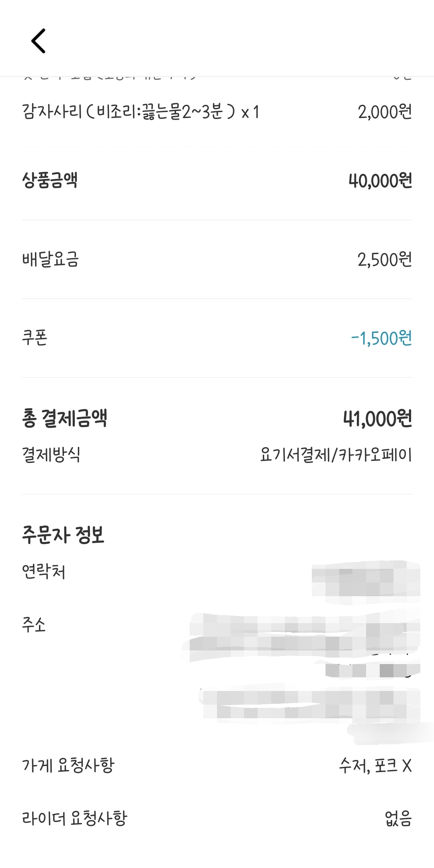Tap the 주문자 정보 heading
The image size is (434, 868).
click(x=63, y=535)
